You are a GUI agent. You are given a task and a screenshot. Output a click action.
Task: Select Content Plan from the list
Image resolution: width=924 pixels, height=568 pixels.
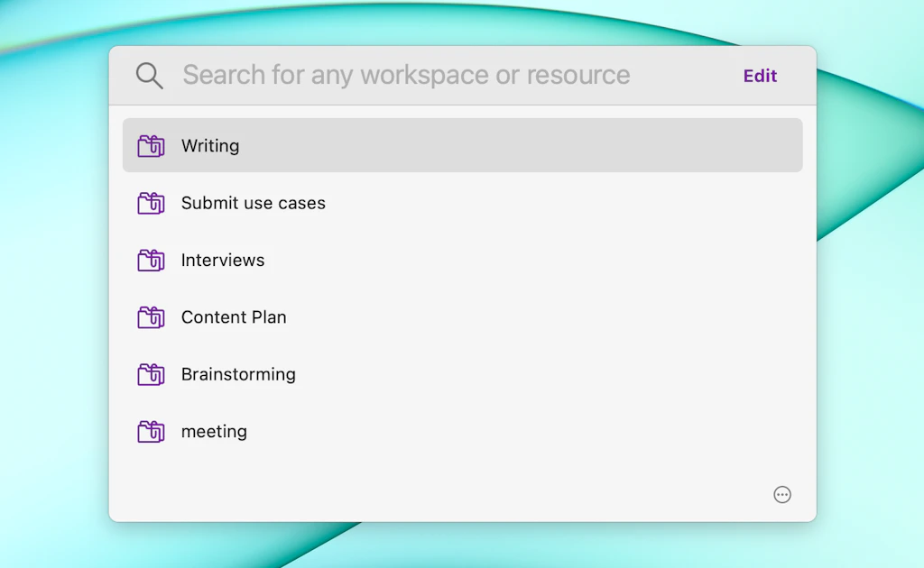click(x=234, y=317)
